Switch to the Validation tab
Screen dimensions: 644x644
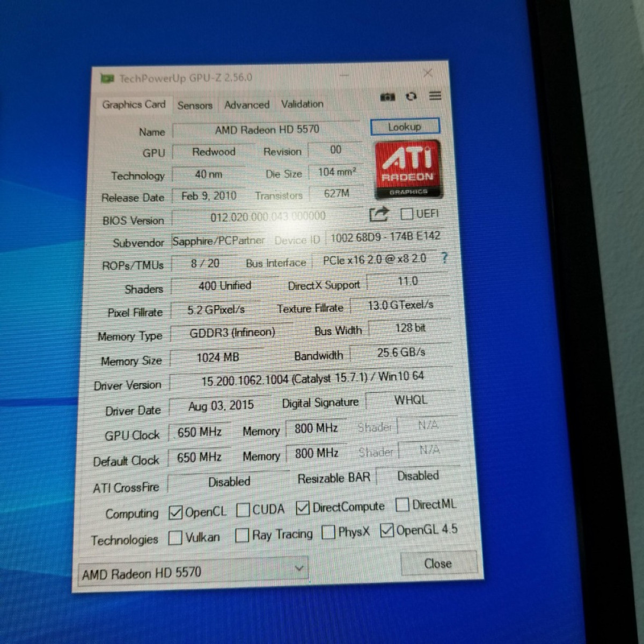tap(302, 104)
